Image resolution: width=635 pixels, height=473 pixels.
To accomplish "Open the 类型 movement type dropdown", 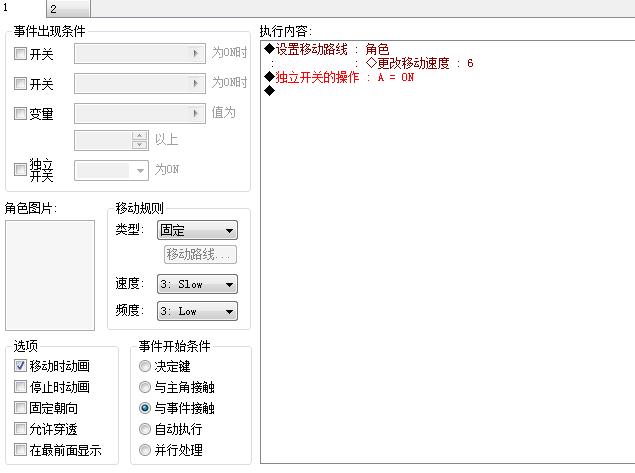I will pyautogui.click(x=197, y=230).
